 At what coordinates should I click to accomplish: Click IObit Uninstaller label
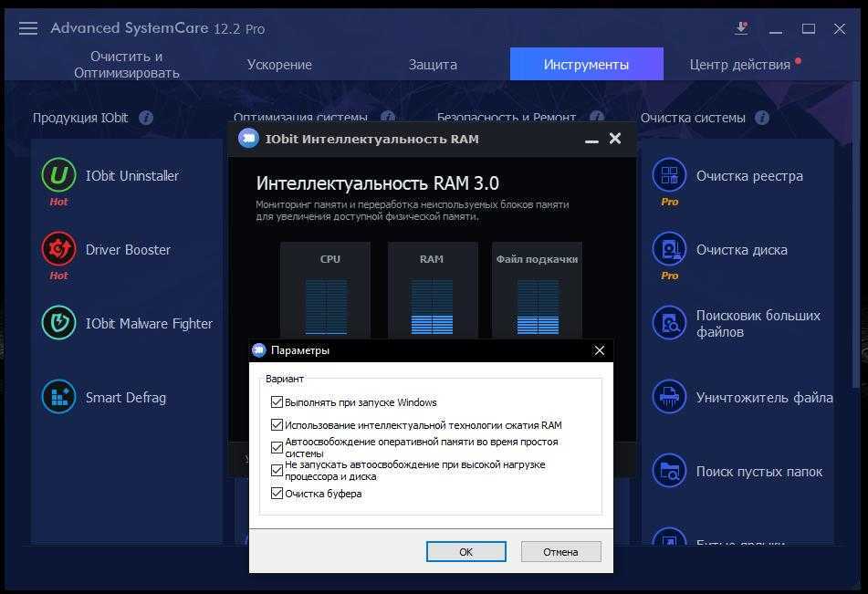tap(131, 175)
